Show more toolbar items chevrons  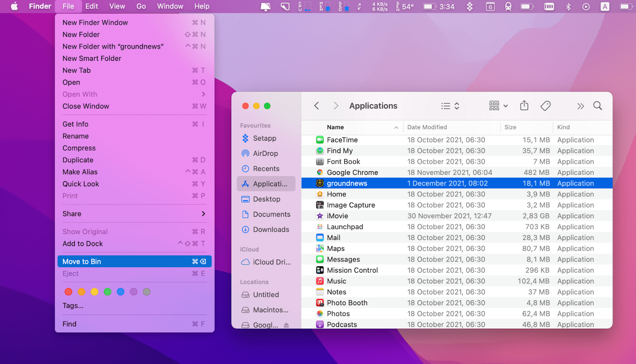tap(580, 106)
